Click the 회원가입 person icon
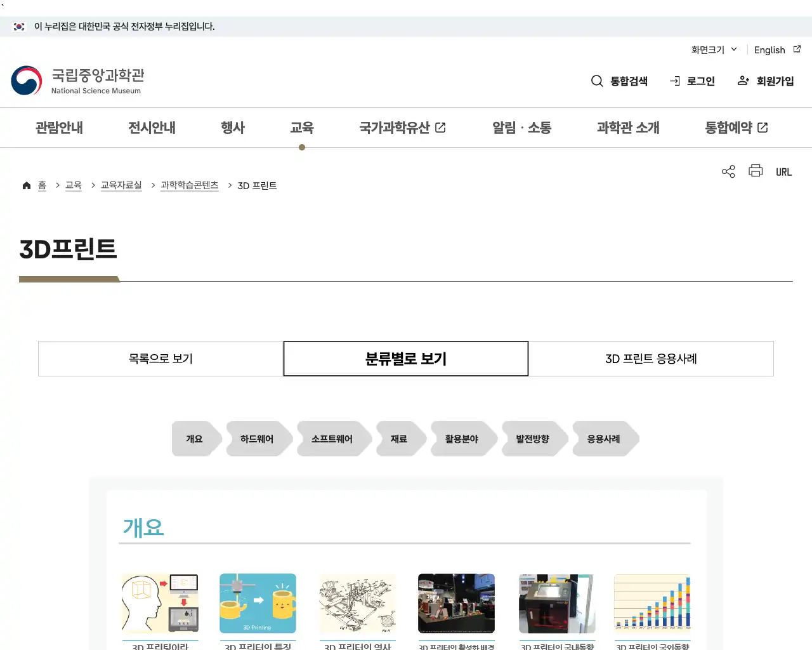This screenshot has width=812, height=650. coord(742,81)
